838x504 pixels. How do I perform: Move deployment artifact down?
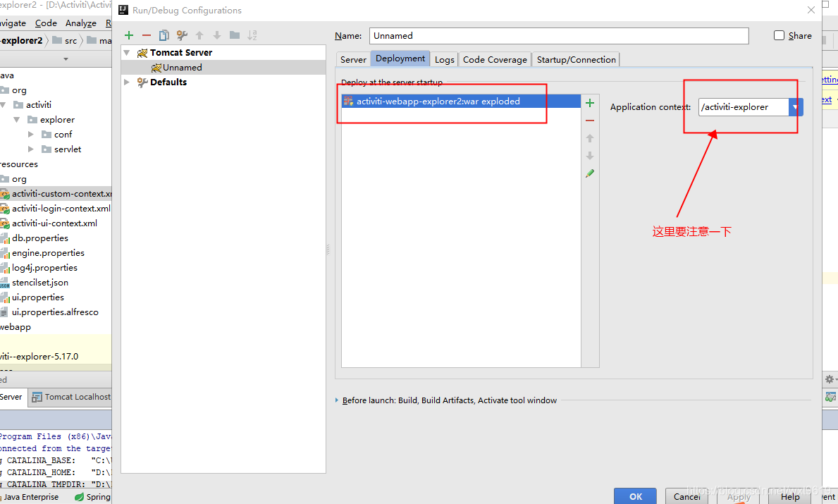590,156
